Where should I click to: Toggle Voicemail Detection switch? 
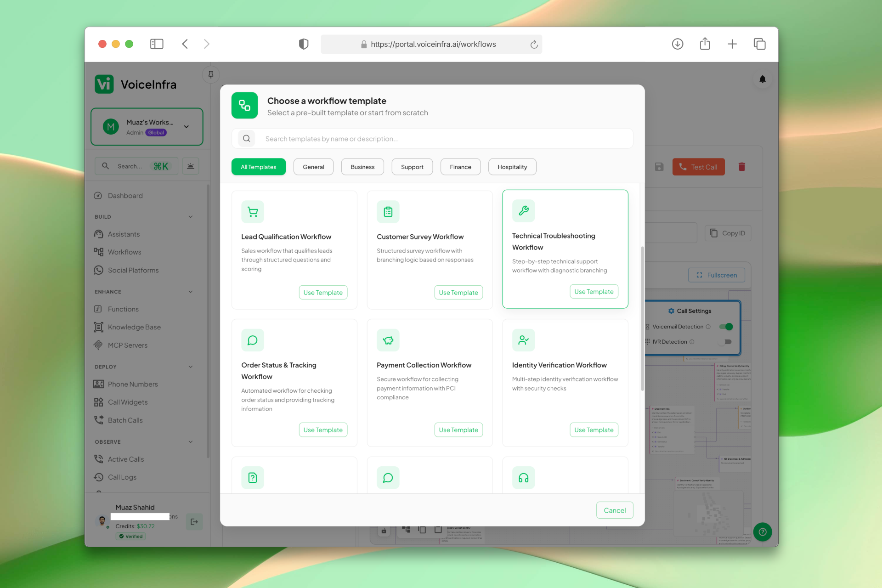pos(726,327)
